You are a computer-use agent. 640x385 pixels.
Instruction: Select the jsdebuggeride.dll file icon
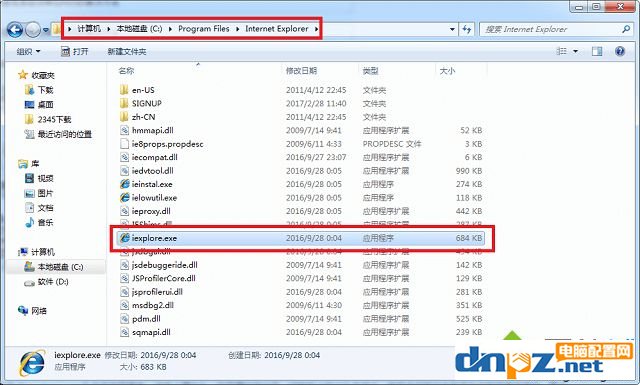tap(124, 265)
